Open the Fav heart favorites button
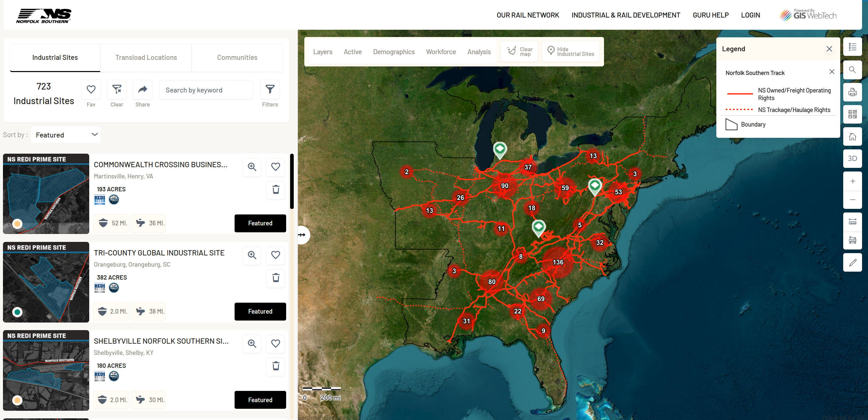The height and width of the screenshot is (420, 868). [91, 90]
